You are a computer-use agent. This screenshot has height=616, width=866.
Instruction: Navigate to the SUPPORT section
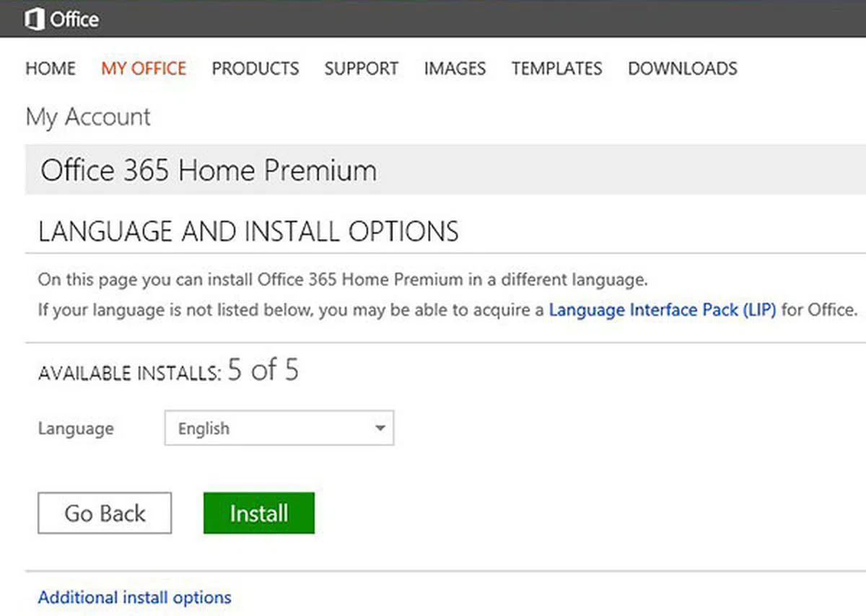point(361,69)
